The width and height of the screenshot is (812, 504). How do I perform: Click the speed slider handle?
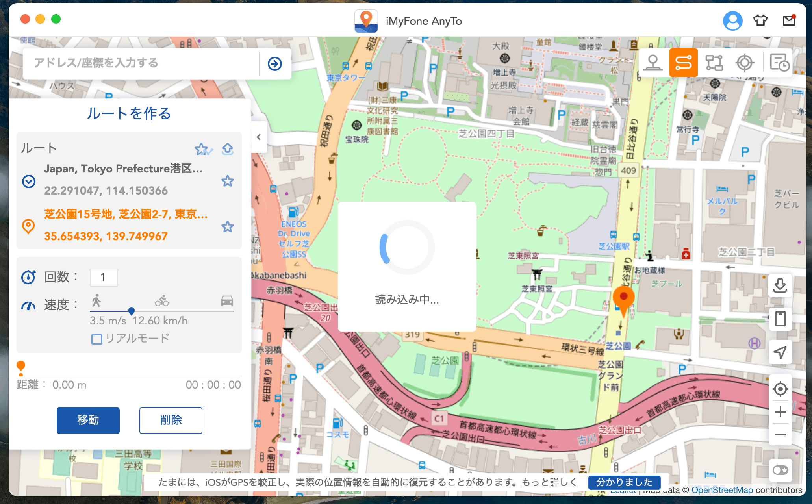click(x=132, y=311)
